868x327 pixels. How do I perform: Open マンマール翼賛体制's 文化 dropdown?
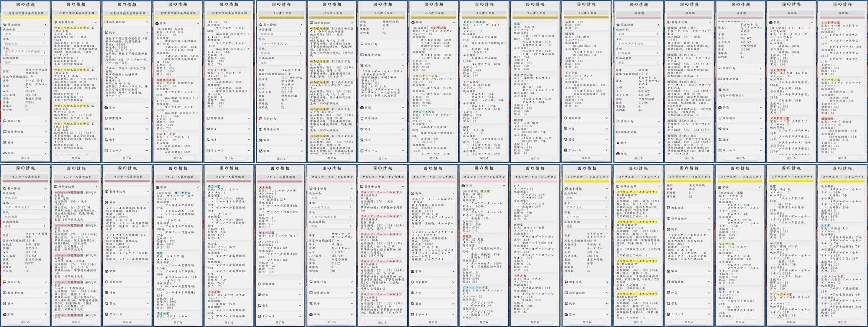25,207
